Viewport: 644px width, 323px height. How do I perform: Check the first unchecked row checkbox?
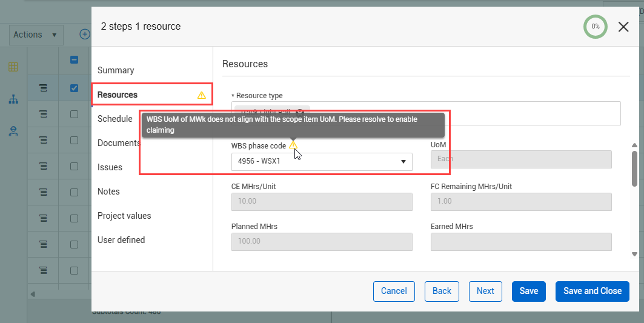(x=74, y=115)
